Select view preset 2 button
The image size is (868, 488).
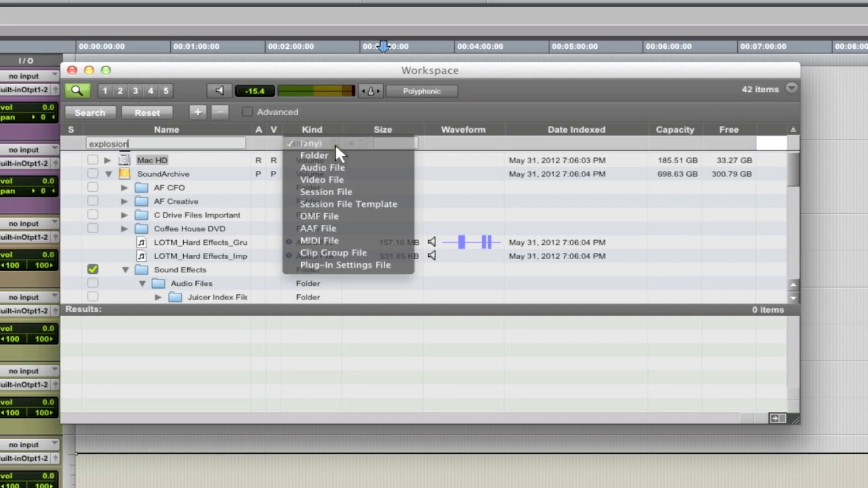pyautogui.click(x=120, y=91)
